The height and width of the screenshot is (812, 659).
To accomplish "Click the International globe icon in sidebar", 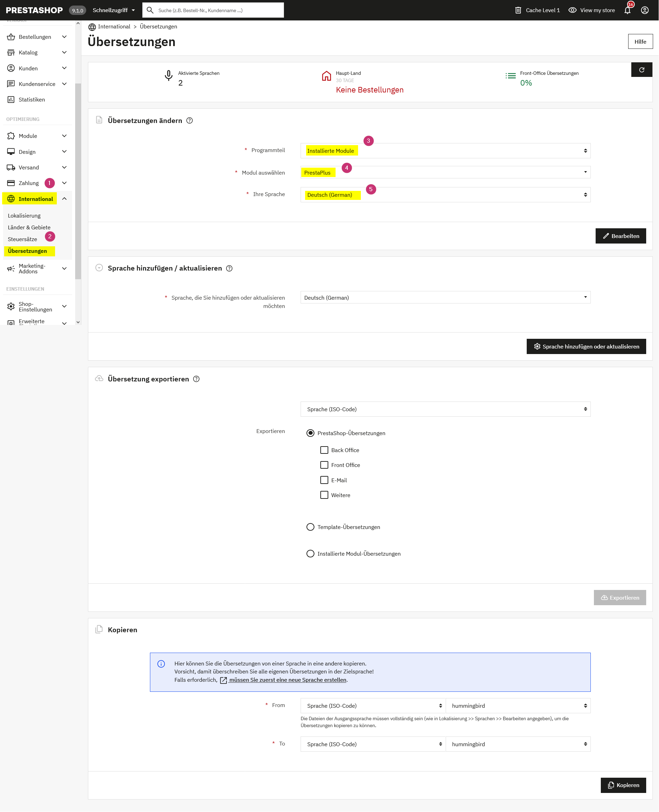I will pyautogui.click(x=11, y=199).
